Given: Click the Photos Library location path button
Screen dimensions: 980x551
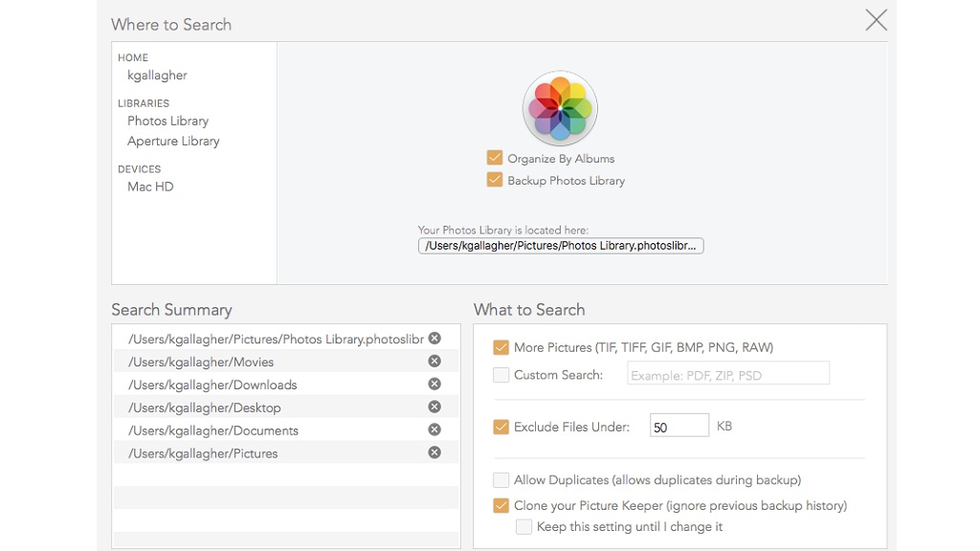Looking at the screenshot, I should pos(561,246).
